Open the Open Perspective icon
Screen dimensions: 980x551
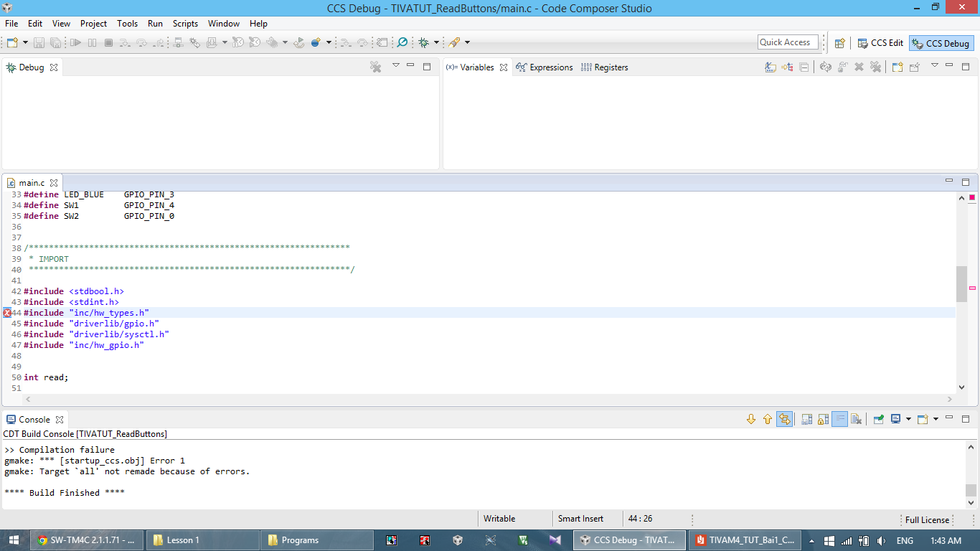(839, 43)
